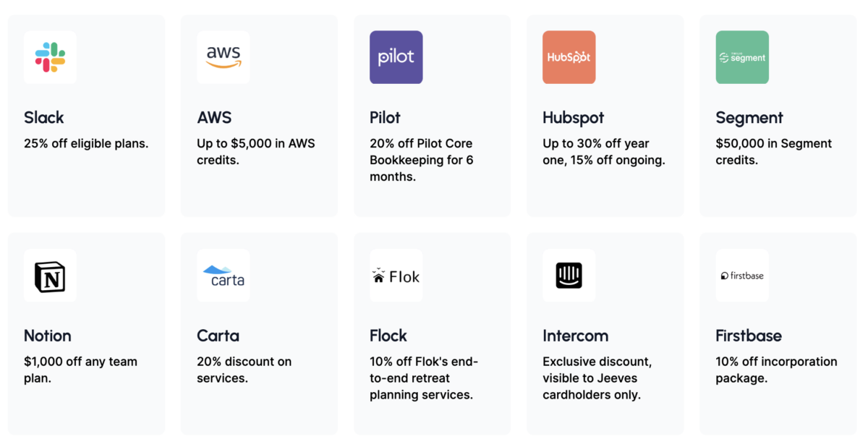Open the Notion title text
The width and height of the screenshot is (868, 447).
coord(48,336)
